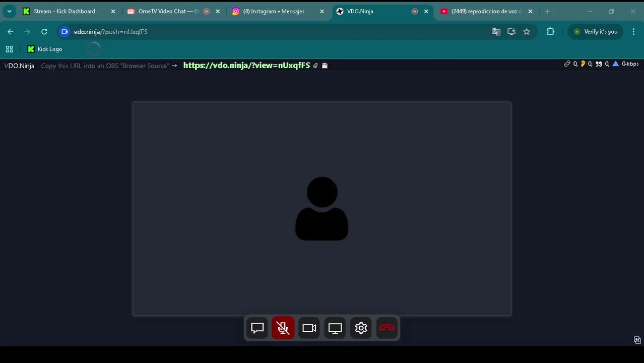
Task: Click the install app icon in address bar
Action: [x=511, y=32]
